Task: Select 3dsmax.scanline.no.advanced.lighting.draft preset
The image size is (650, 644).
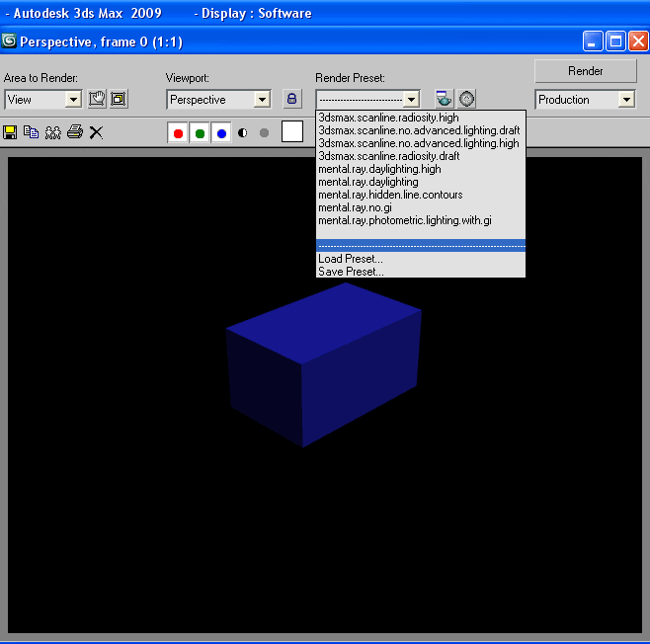Action: click(x=421, y=130)
